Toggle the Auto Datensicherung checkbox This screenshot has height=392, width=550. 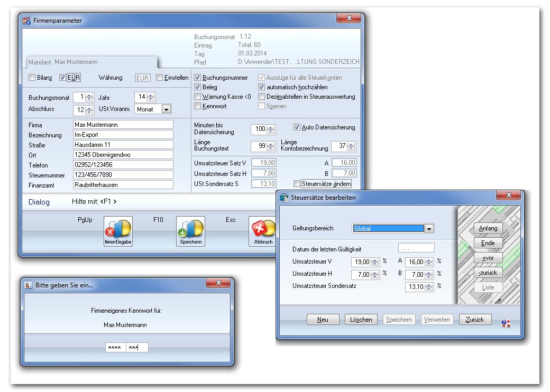297,127
